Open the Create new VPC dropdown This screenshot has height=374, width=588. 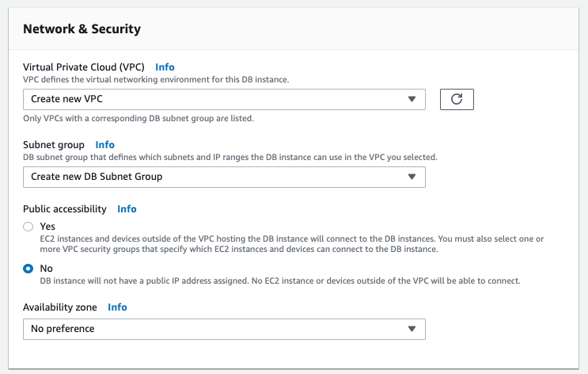pyautogui.click(x=224, y=100)
